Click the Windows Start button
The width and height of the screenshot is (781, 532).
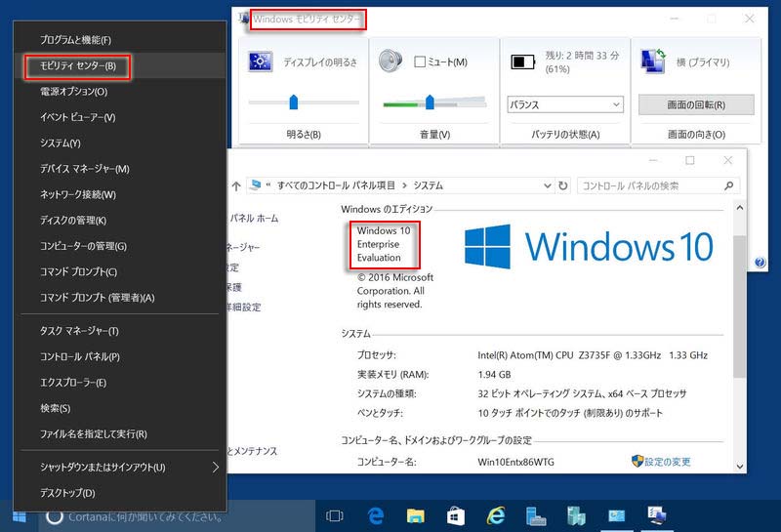20,516
